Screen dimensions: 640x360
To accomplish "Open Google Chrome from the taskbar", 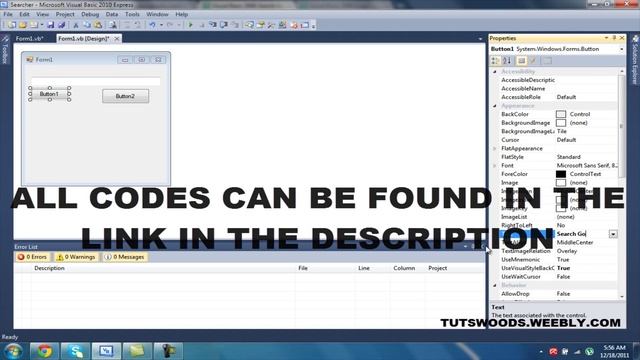I will 44,351.
